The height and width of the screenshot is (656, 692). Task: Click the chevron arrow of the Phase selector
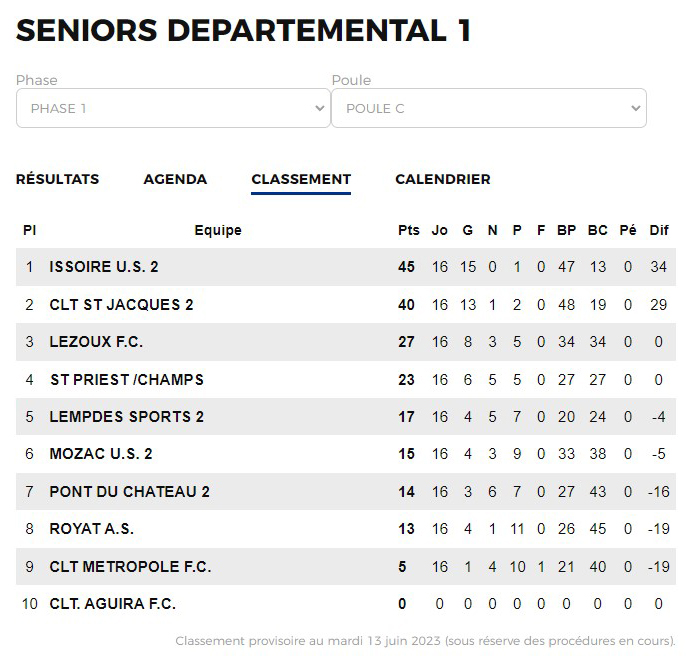tap(320, 108)
